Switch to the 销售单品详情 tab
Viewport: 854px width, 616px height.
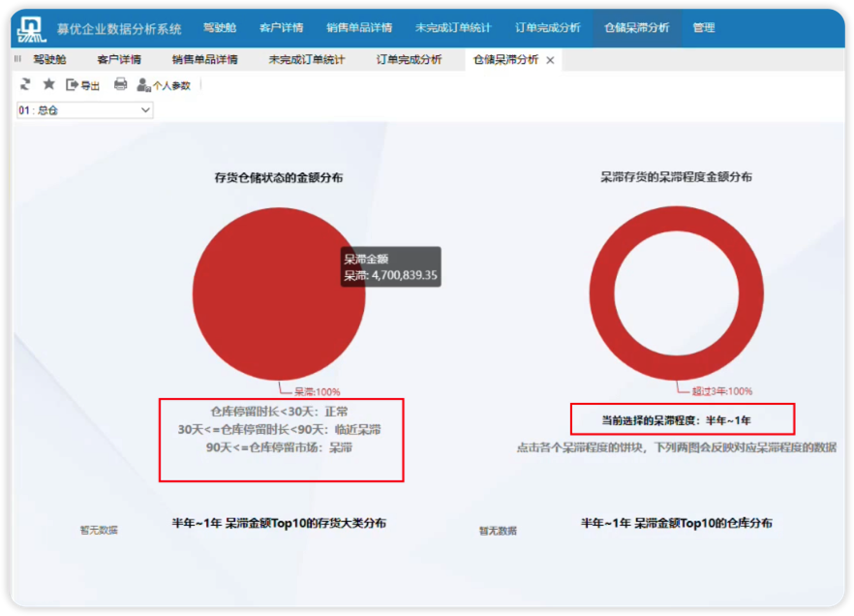(x=205, y=60)
